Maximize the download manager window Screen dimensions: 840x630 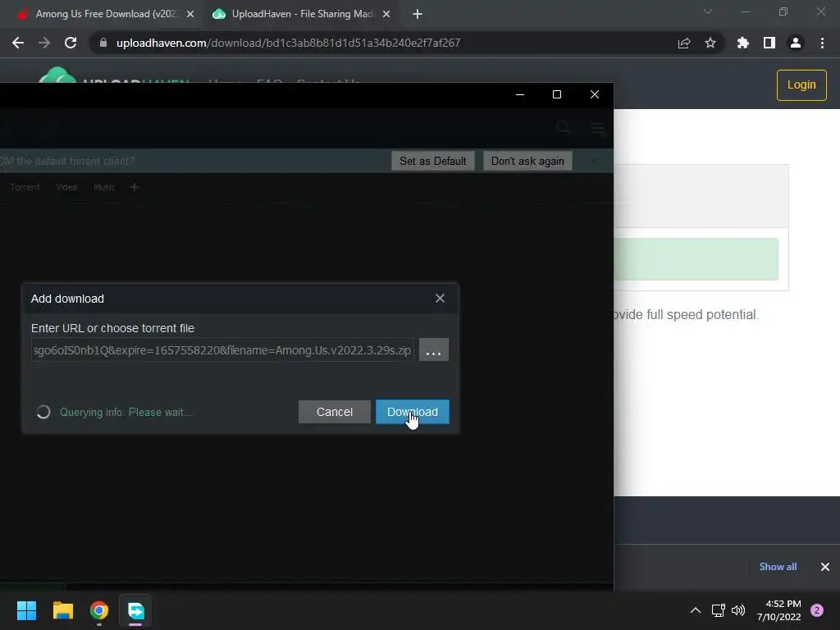557,94
